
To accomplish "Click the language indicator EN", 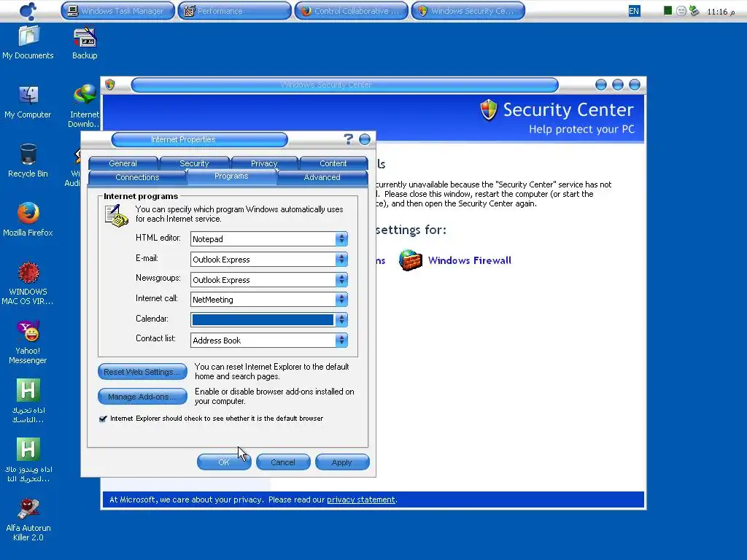I will 634,10.
